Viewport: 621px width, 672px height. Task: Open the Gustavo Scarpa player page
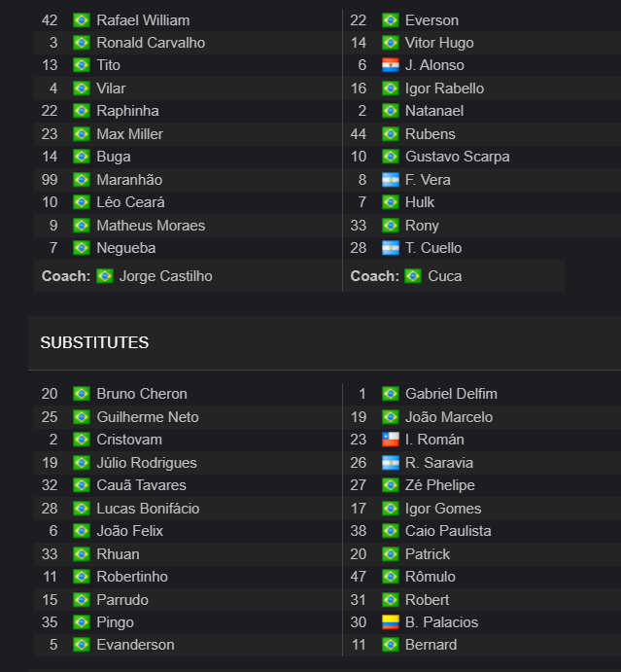(x=458, y=157)
